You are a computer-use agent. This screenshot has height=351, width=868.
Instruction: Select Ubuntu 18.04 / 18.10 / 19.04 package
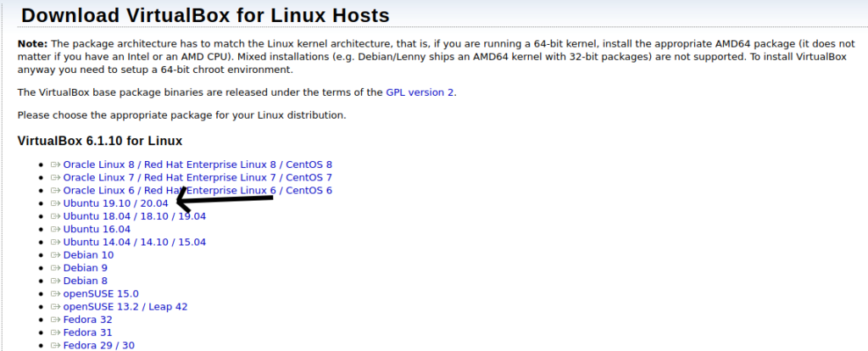[x=135, y=216]
